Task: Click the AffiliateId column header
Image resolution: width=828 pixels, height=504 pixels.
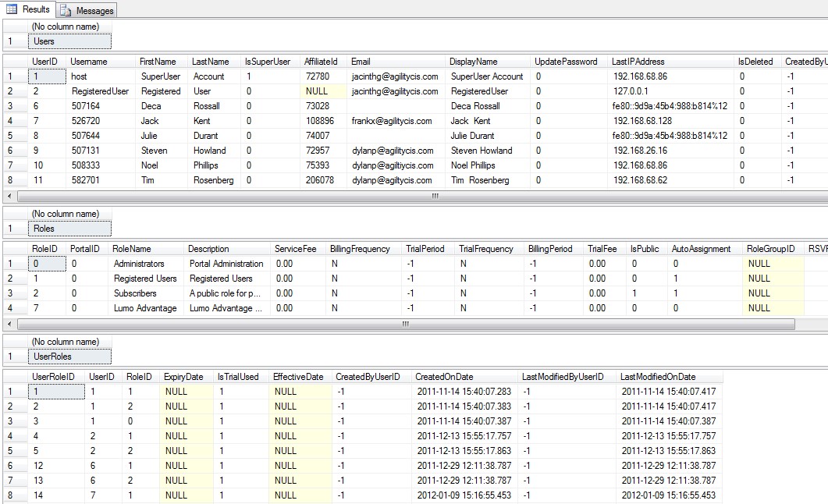Action: tap(324, 62)
